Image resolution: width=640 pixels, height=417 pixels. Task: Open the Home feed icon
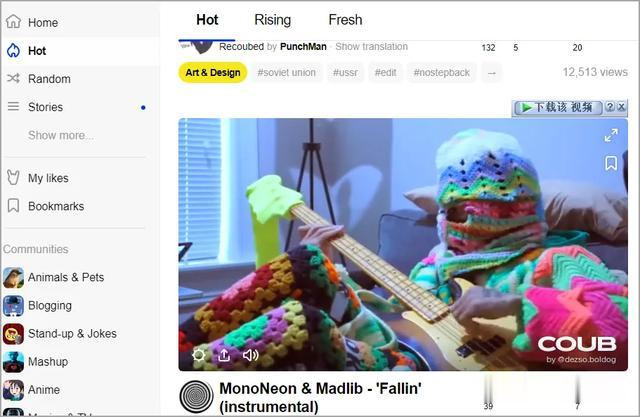point(13,21)
